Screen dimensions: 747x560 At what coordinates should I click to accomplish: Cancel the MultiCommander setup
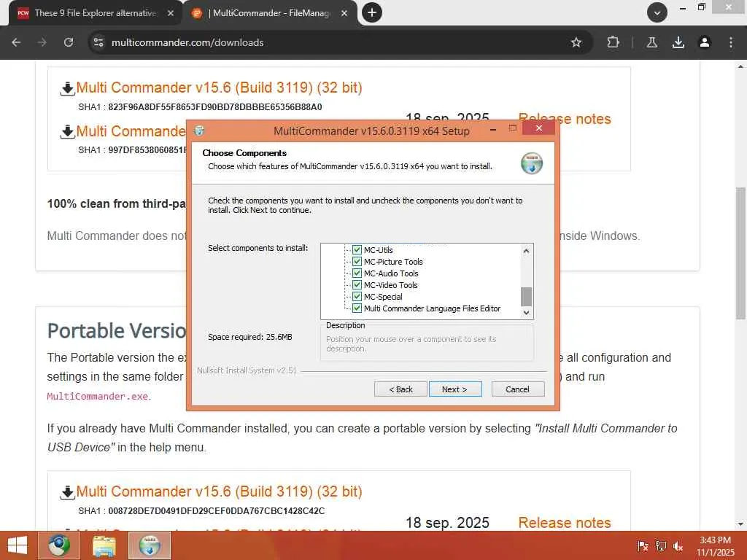(x=517, y=389)
